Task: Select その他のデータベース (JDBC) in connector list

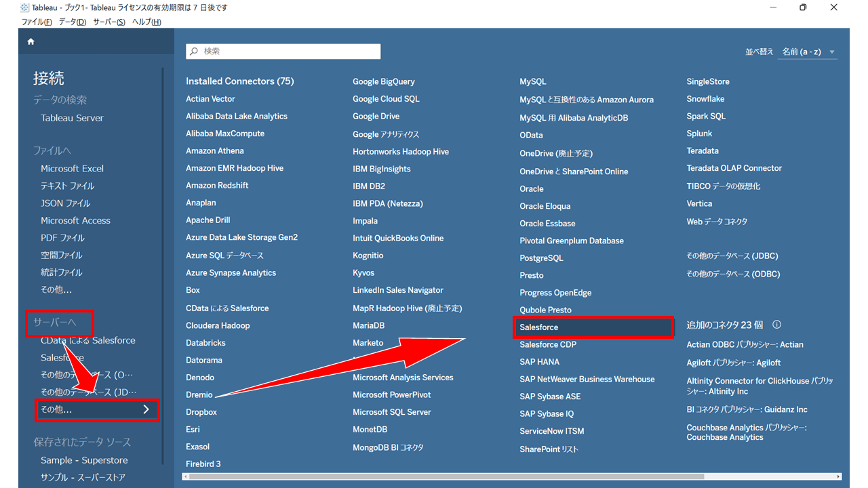Action: (732, 256)
